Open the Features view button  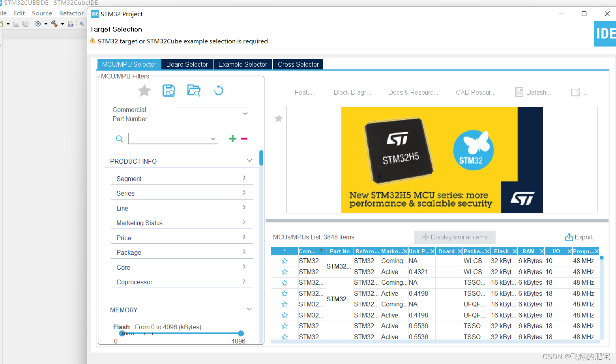click(305, 92)
